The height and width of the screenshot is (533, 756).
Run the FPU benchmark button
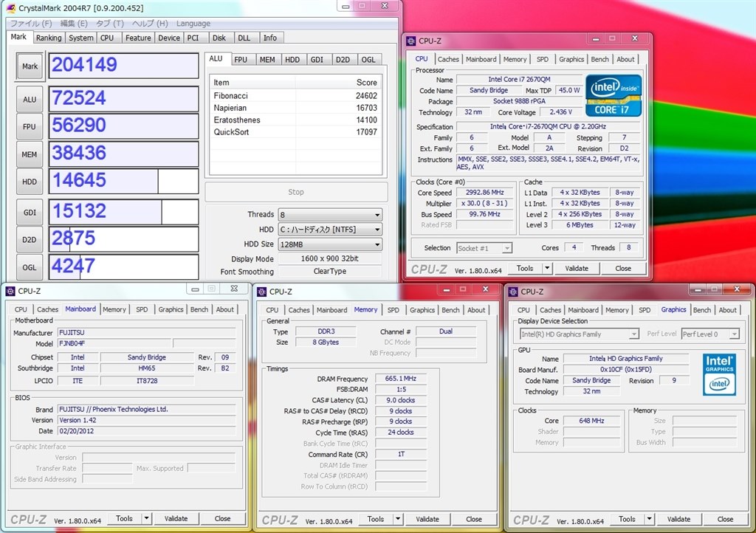coord(30,127)
